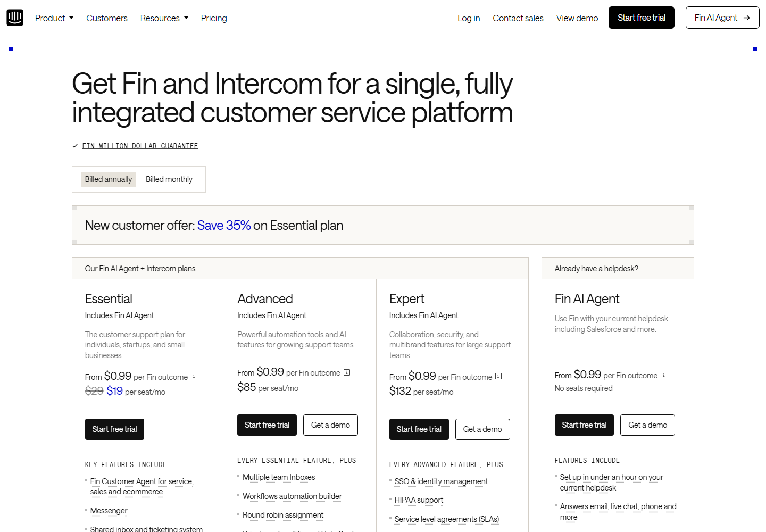The height and width of the screenshot is (532, 766).
Task: Click the $85 per seat/mo price
Action: pyautogui.click(x=268, y=387)
